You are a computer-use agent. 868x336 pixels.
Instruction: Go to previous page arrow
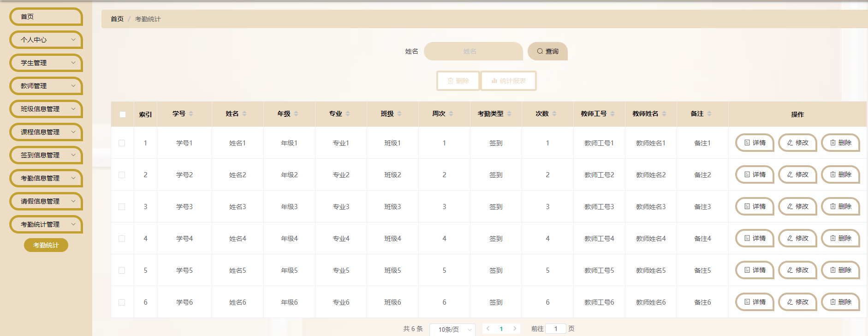(x=488, y=329)
